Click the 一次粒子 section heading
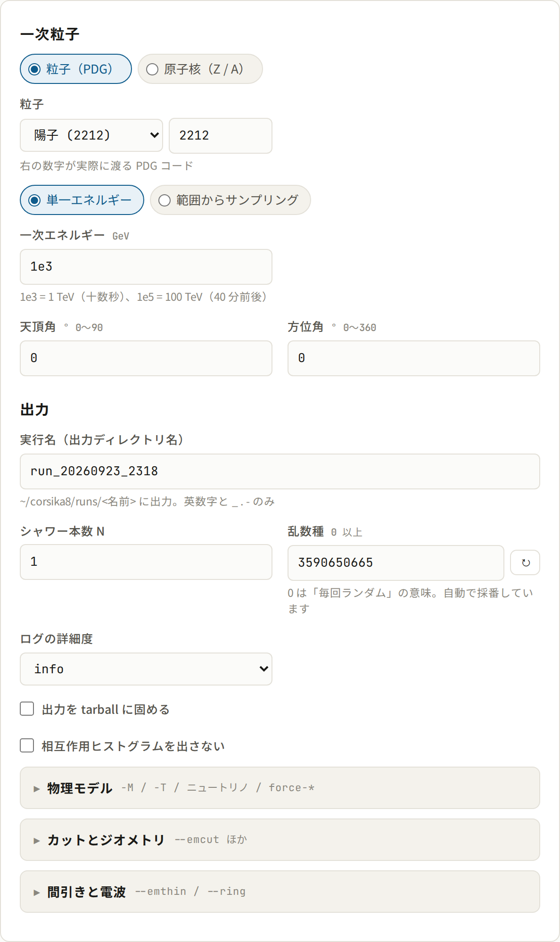 click(x=49, y=34)
